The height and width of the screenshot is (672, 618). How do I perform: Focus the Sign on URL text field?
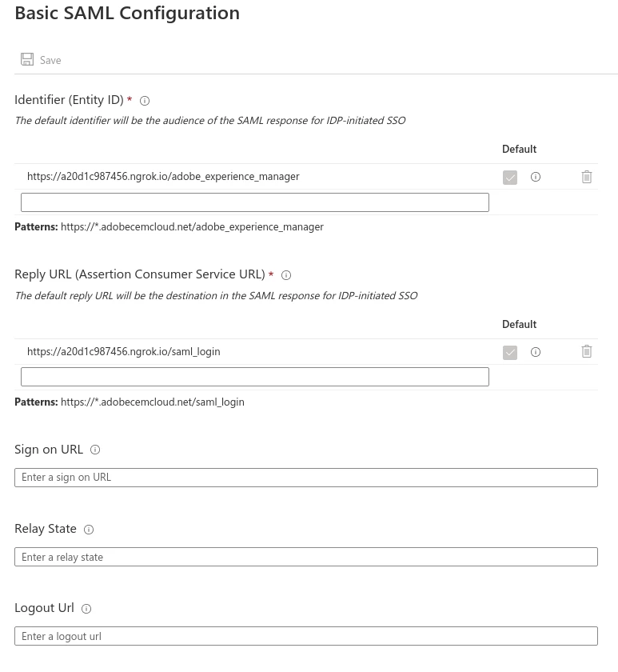click(305, 478)
